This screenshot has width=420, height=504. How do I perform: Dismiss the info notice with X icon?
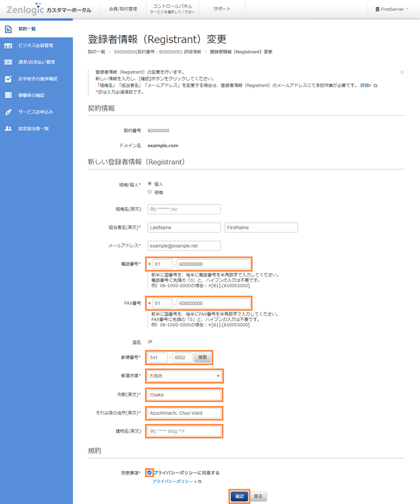tap(402, 72)
